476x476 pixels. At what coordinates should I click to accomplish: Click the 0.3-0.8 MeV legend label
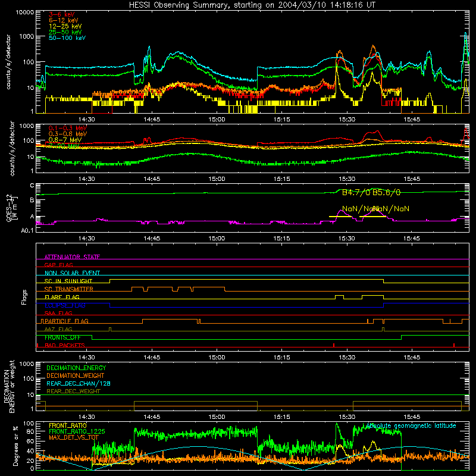(x=68, y=134)
